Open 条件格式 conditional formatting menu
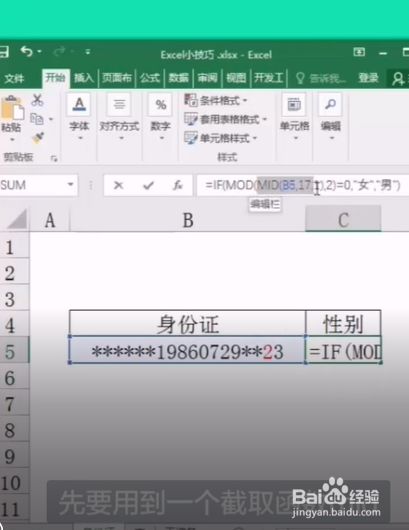The image size is (409, 530). 216,100
